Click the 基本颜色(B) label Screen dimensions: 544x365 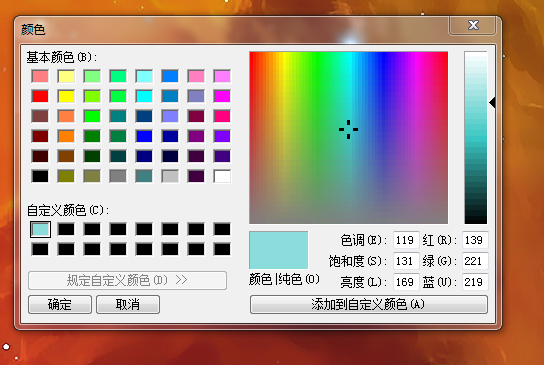(62, 57)
